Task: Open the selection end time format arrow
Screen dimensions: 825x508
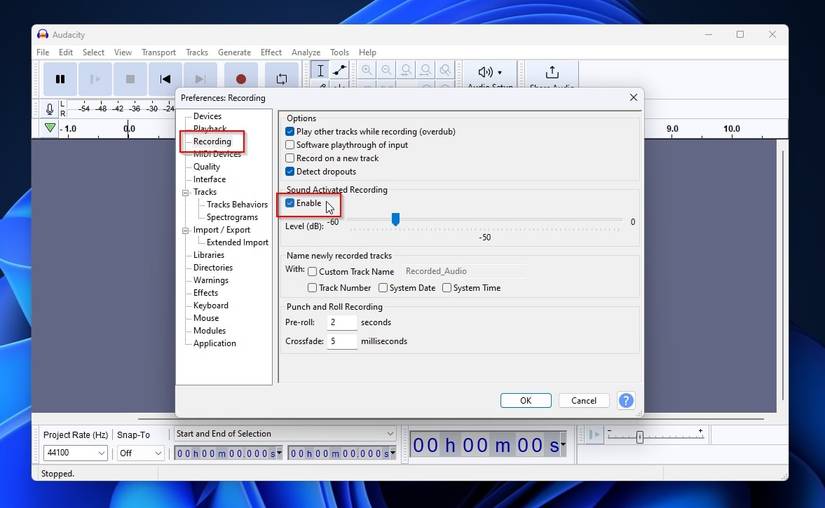Action: (393, 452)
